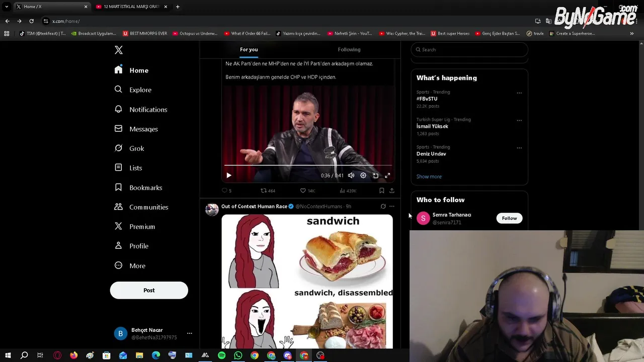This screenshot has height=362, width=644.
Task: Open account menu next to Behçet Nacar
Action: coord(189,333)
